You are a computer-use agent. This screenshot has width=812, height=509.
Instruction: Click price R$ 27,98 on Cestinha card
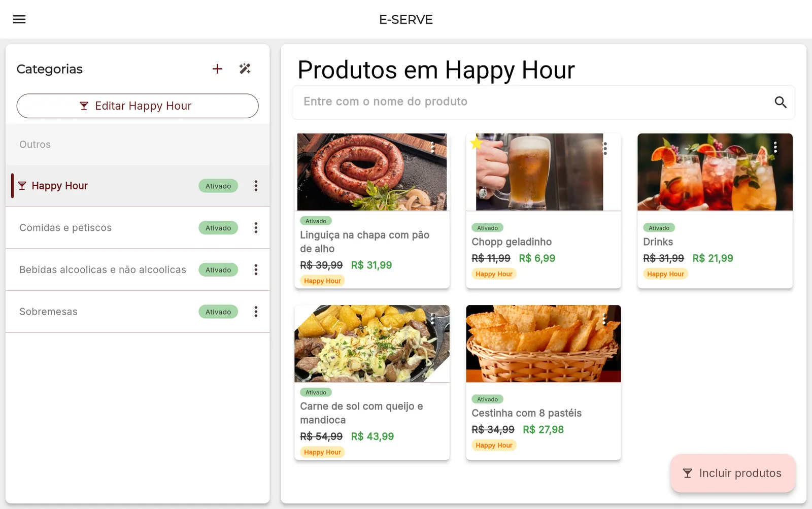point(543,430)
